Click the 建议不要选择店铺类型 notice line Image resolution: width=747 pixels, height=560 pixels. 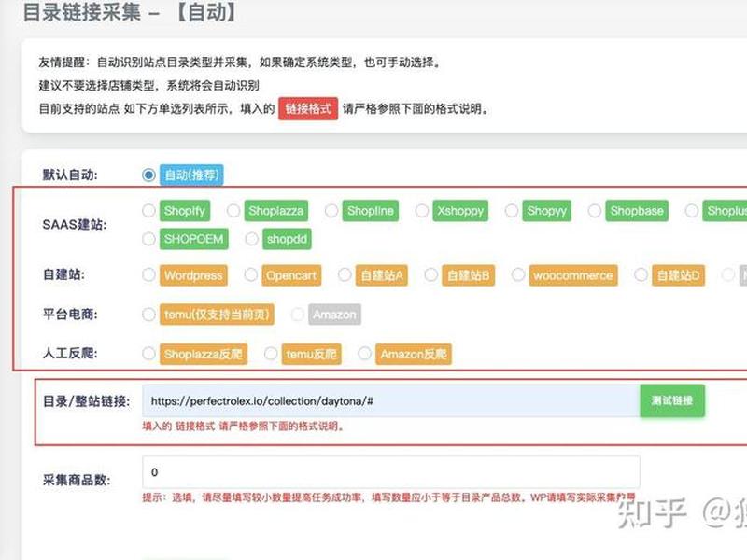click(149, 86)
